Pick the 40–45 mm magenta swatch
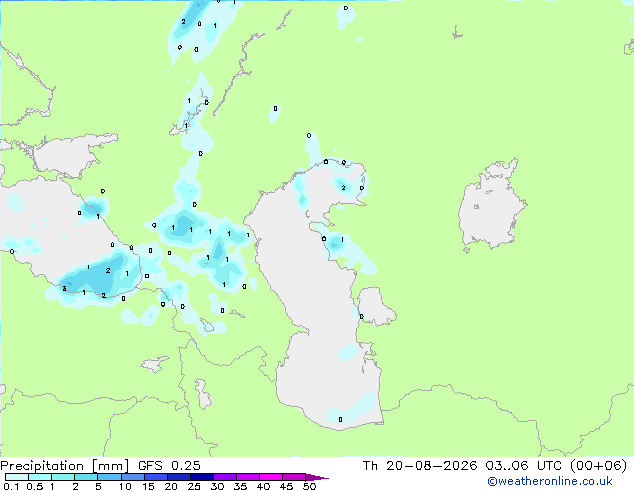This screenshot has width=634, height=490. (271, 477)
